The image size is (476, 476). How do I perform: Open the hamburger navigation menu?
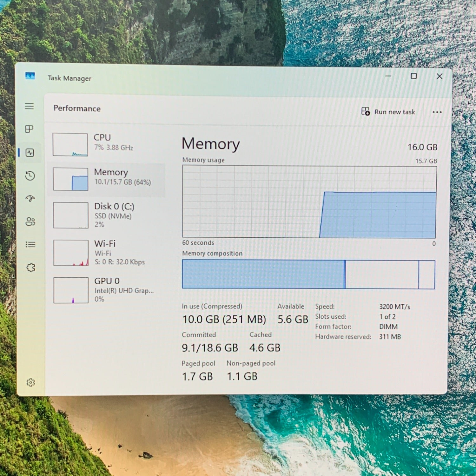pyautogui.click(x=30, y=106)
